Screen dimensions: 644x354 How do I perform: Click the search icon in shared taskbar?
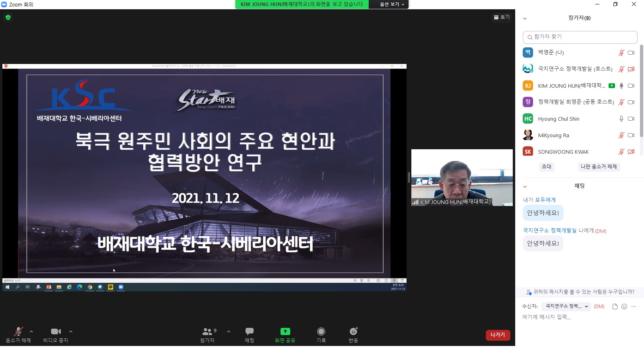point(17,287)
